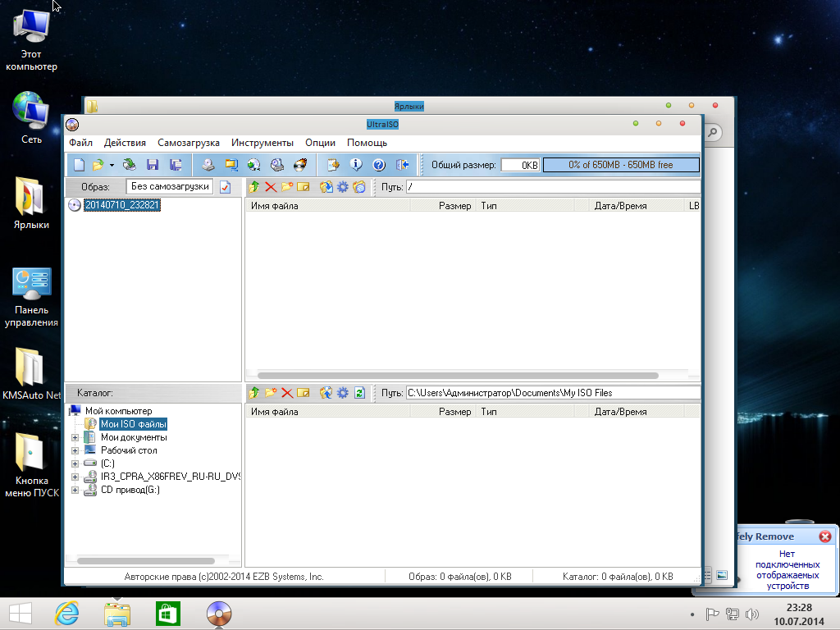
Task: Click the Exit door icon in the toolbar
Action: click(402, 165)
